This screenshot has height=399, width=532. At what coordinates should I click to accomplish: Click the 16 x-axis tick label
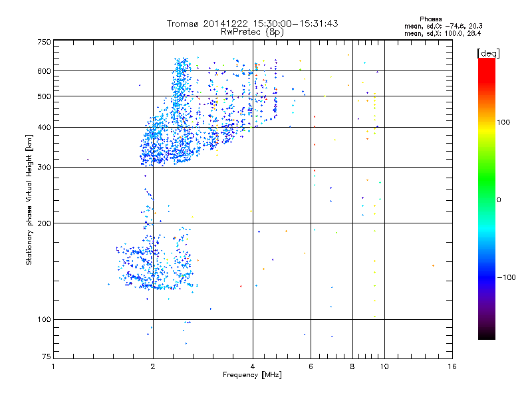(x=452, y=366)
